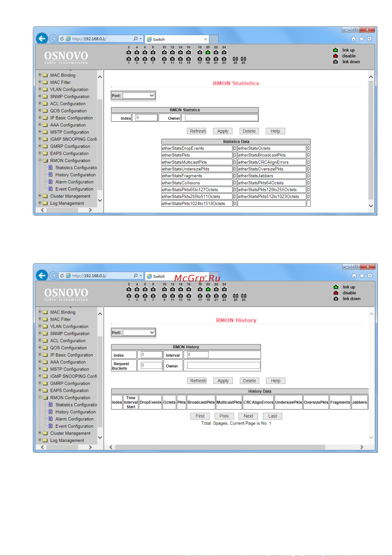392x556 pixels.
Task: Open home page in bottom browser window
Action: (x=354, y=276)
